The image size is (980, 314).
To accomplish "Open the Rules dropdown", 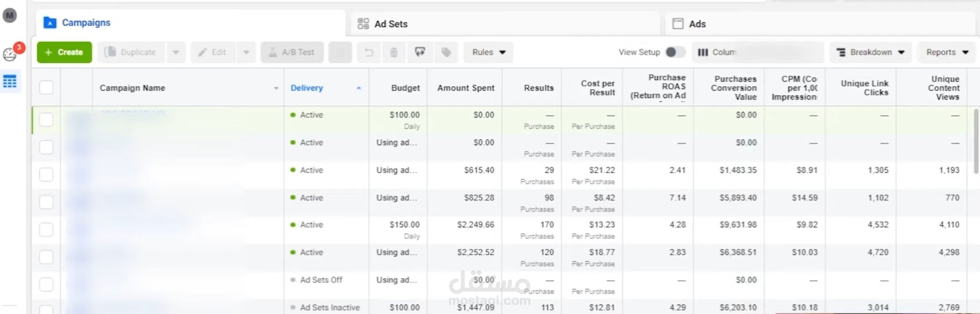I will click(x=489, y=52).
